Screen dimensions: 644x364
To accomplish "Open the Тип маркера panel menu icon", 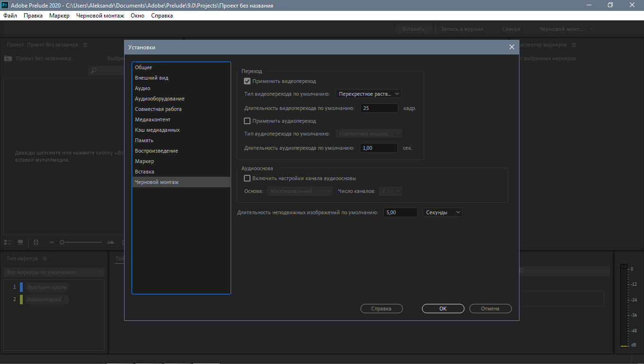I will click(x=45, y=259).
